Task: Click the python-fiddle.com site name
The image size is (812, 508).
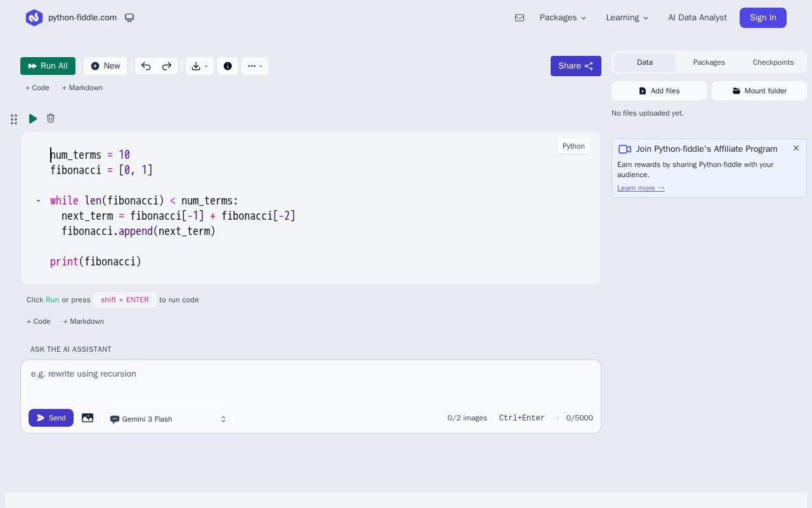Action: (x=82, y=18)
